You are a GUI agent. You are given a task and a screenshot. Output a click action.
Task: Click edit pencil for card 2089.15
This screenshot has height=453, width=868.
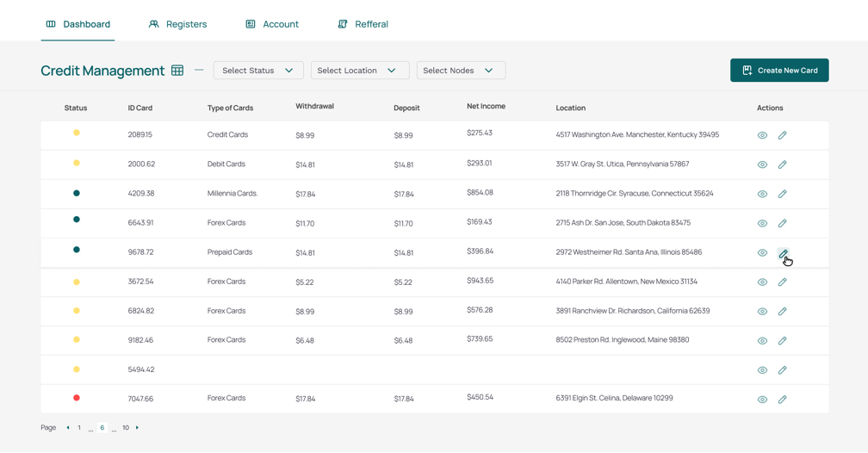pyautogui.click(x=782, y=135)
